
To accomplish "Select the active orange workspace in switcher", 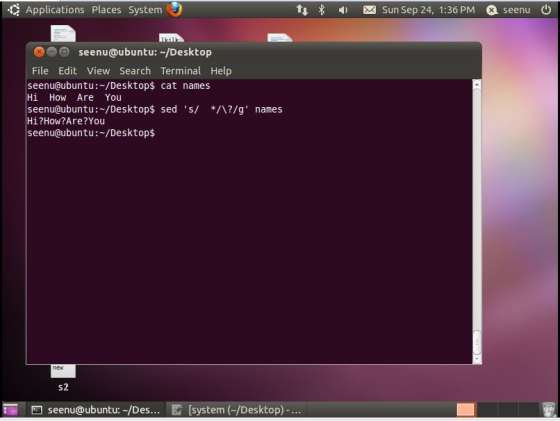I will click(465, 410).
